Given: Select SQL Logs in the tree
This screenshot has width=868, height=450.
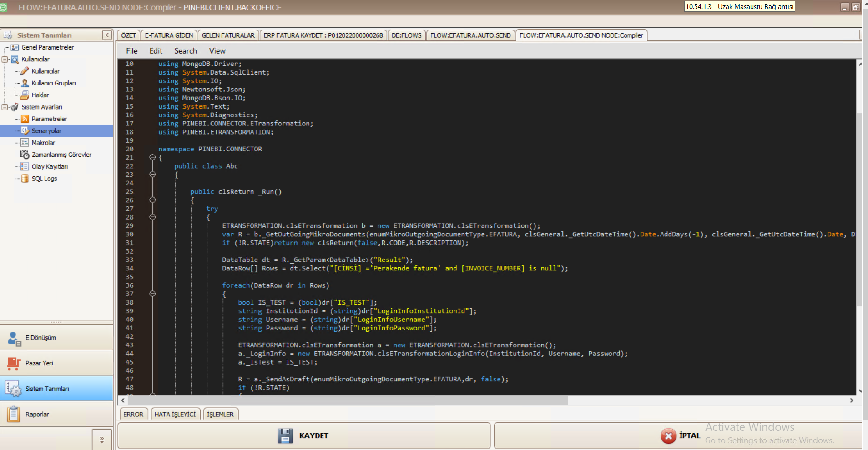Looking at the screenshot, I should (x=44, y=179).
